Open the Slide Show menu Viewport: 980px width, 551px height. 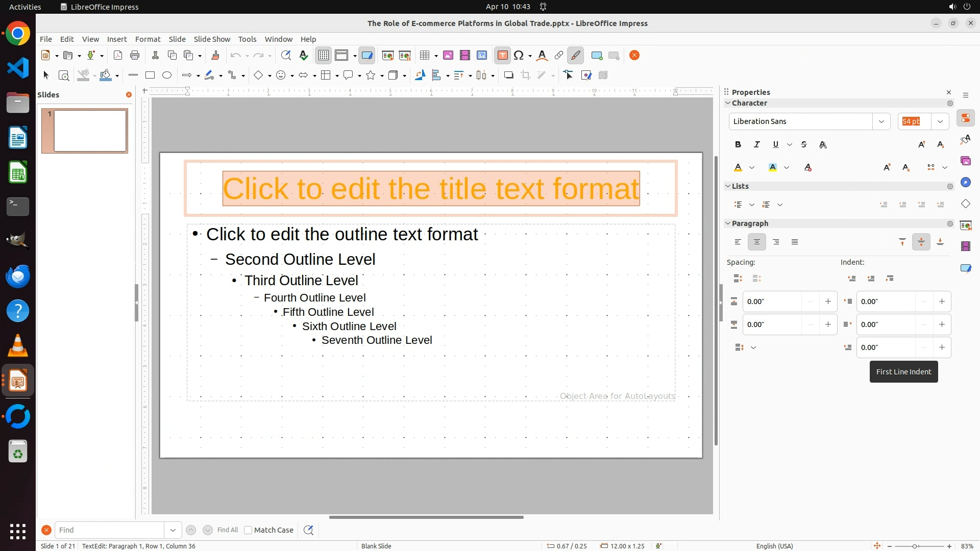click(212, 39)
